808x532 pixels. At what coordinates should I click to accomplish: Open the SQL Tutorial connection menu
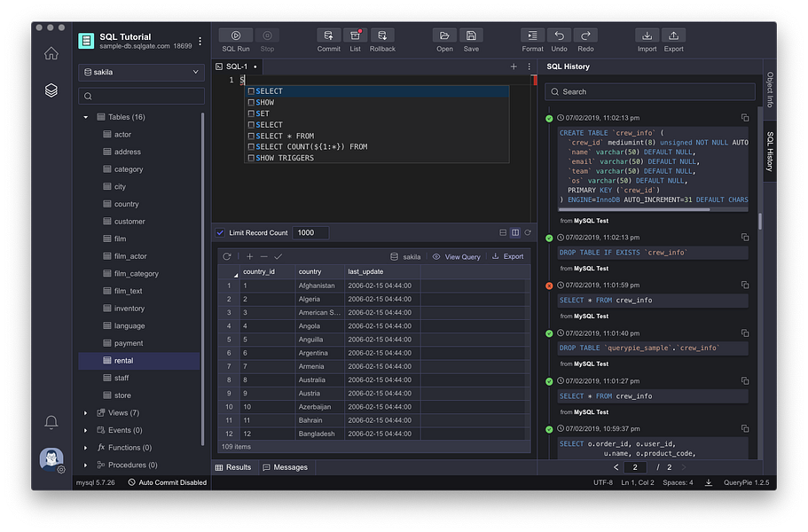coord(200,41)
